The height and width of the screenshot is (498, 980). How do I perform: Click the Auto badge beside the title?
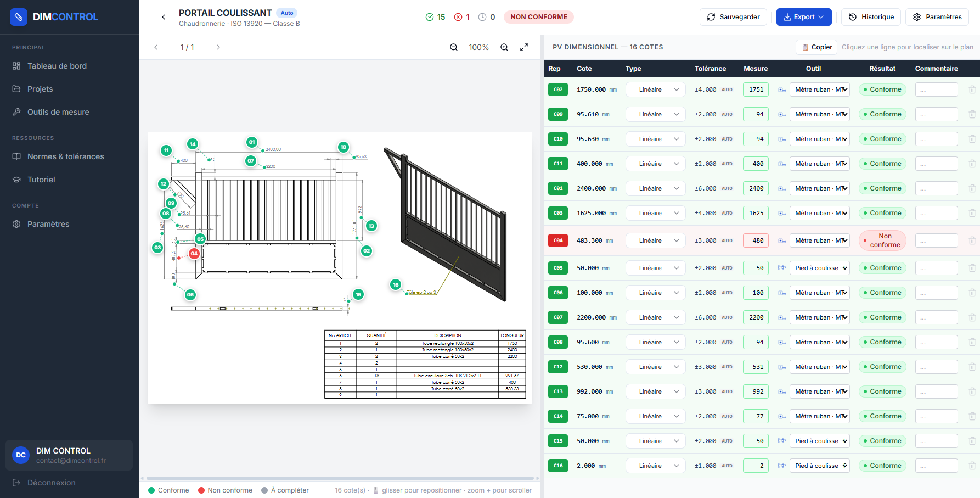tap(287, 13)
